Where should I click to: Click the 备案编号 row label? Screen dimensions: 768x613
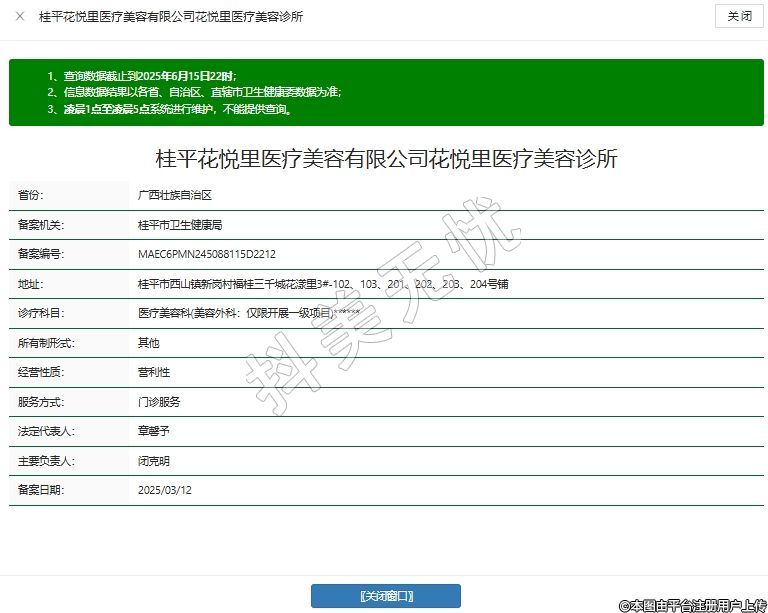[41, 254]
